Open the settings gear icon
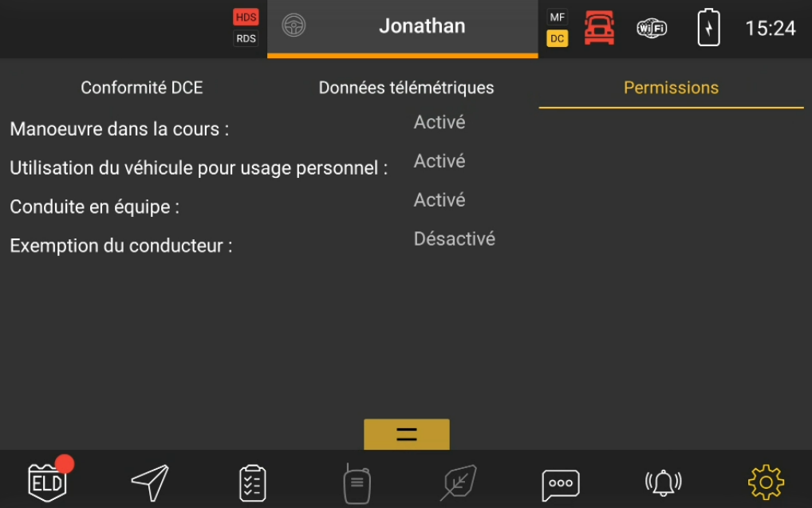 coord(766,482)
